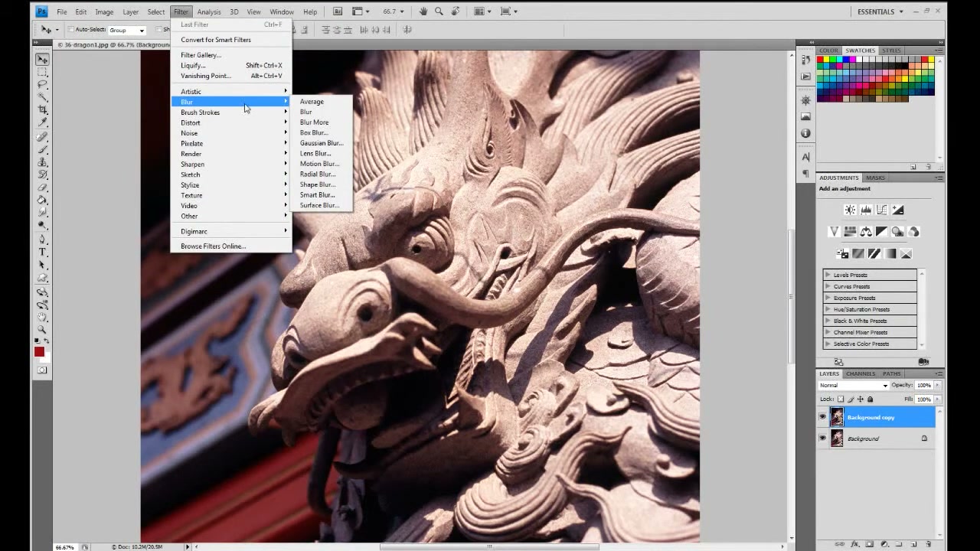Expand Levels Presets
The image size is (980, 551).
(828, 275)
